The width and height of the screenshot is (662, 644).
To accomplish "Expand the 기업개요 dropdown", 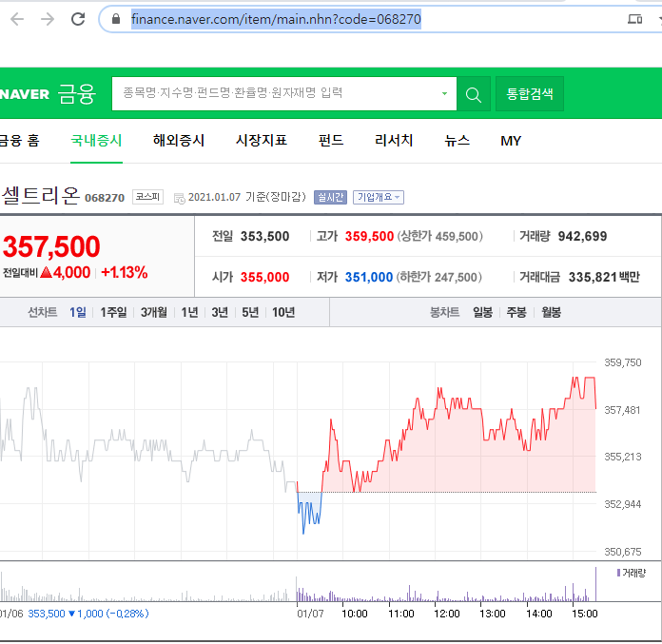I will point(379,197).
